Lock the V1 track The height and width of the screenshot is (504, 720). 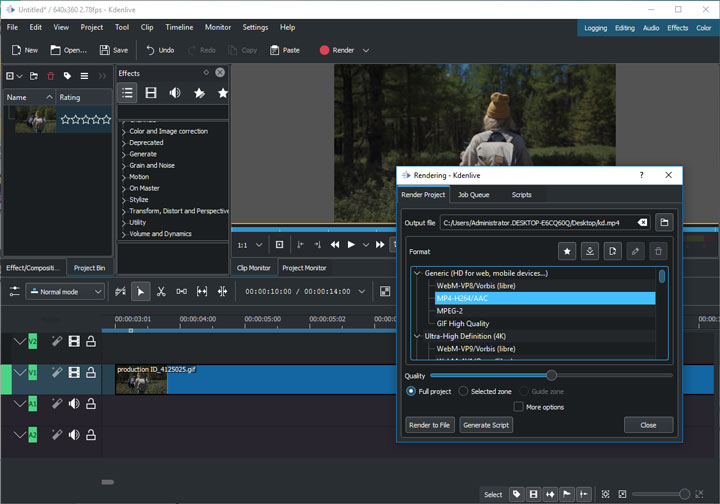pyautogui.click(x=91, y=372)
